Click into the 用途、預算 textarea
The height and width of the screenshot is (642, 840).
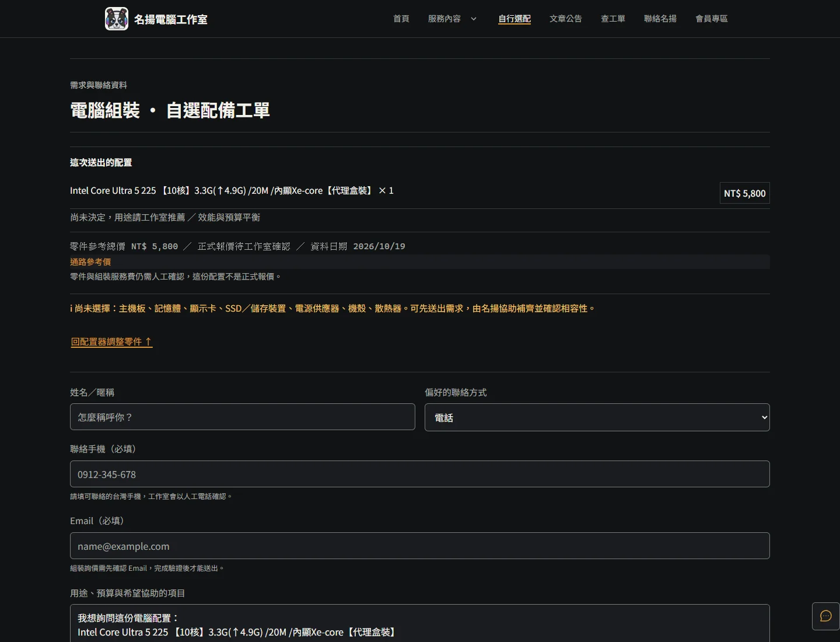[420, 623]
